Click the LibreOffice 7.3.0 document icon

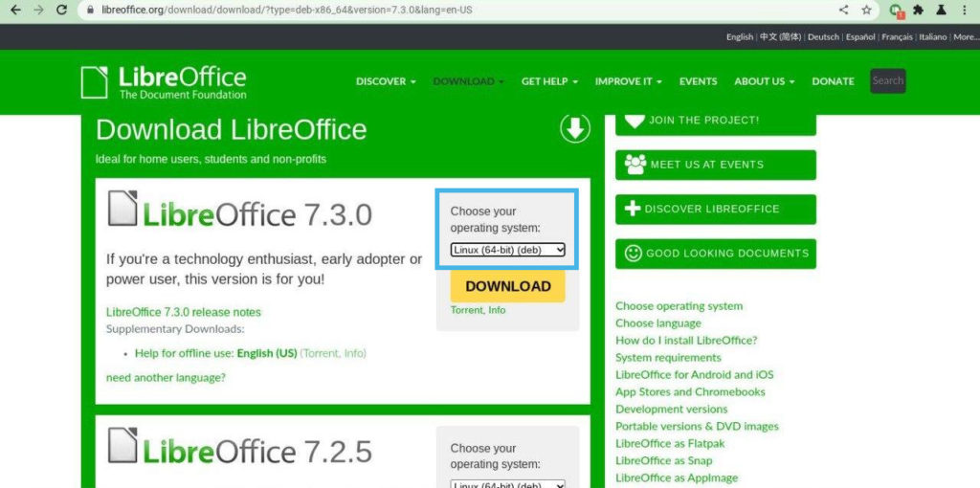pyautogui.click(x=122, y=208)
